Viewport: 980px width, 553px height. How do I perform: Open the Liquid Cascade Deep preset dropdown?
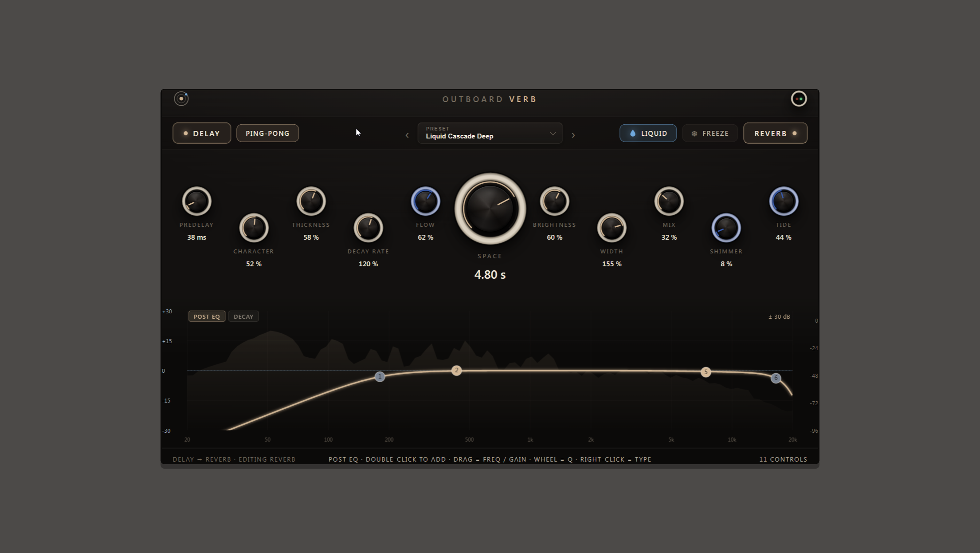coord(490,133)
